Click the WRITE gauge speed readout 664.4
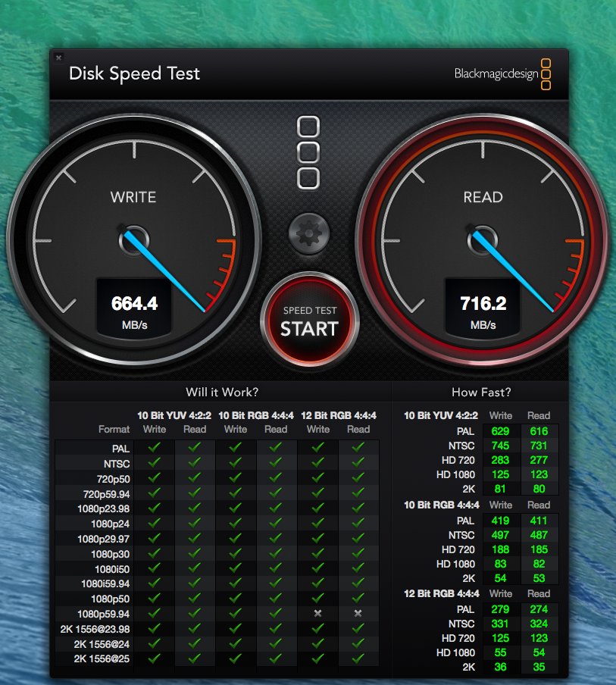Image resolution: width=616 pixels, height=685 pixels. tap(134, 304)
